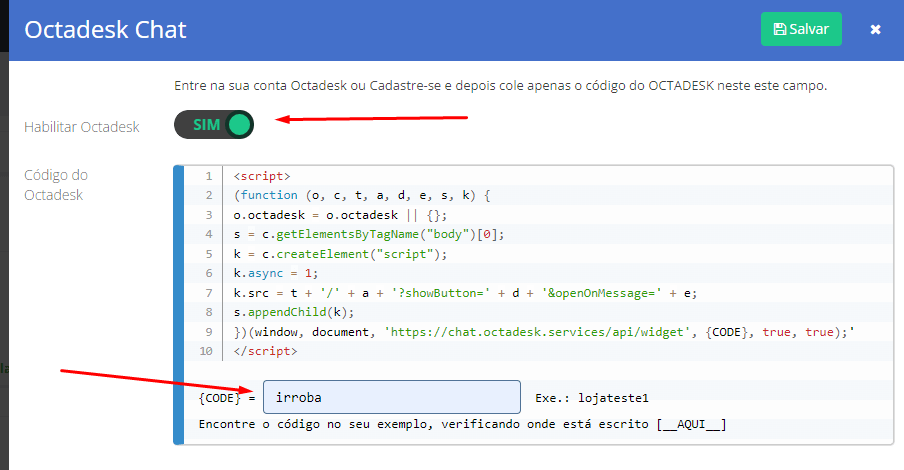904x470 pixels.
Task: Click the closing script tag on line 10
Action: [265, 351]
